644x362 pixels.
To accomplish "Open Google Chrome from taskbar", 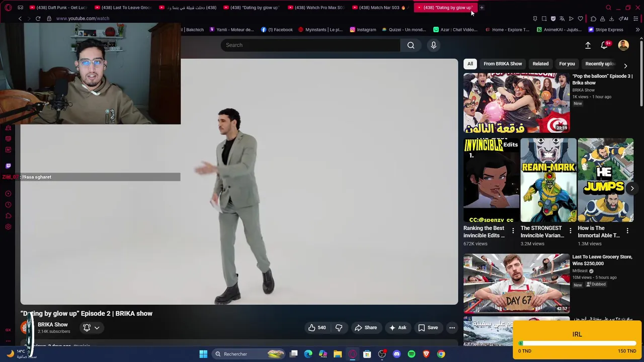I will coord(441,354).
